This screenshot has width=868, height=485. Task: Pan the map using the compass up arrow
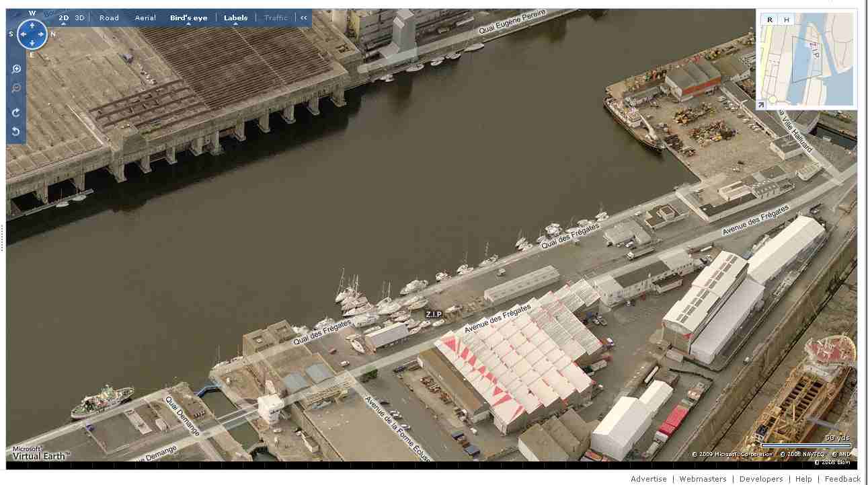tap(32, 24)
